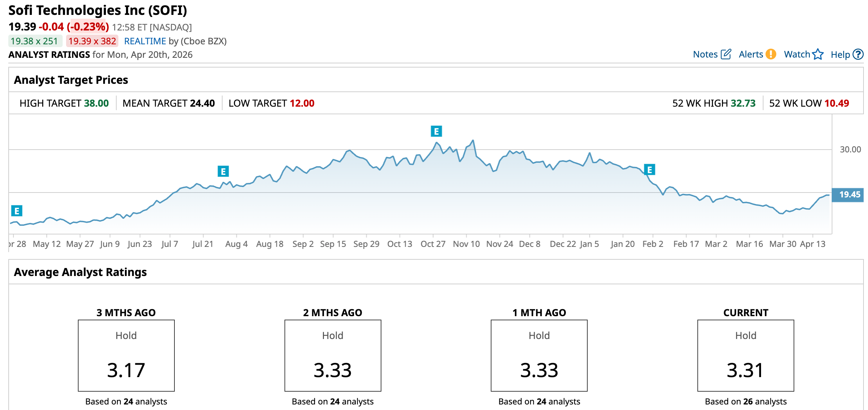
Task: Click the red ask quote 19.39 x 382
Action: click(92, 41)
